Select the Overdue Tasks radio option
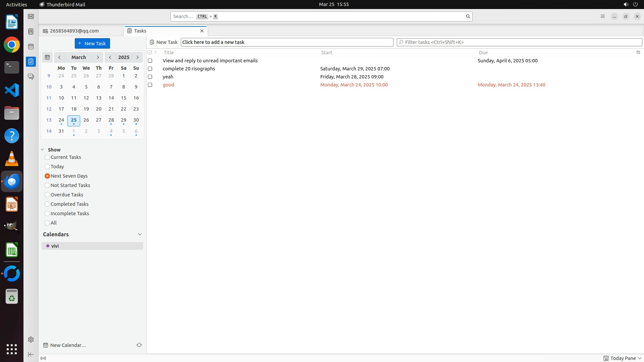644x362 pixels. (x=47, y=195)
